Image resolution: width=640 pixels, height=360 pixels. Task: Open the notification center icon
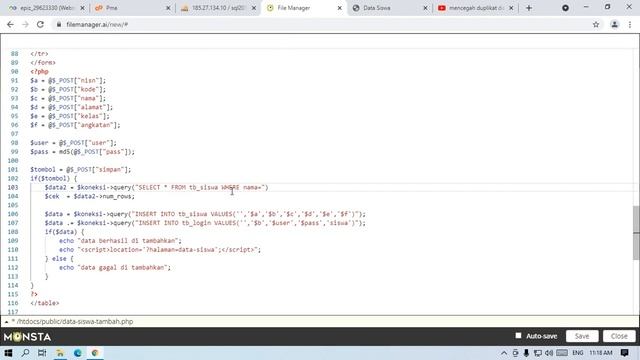point(624,353)
